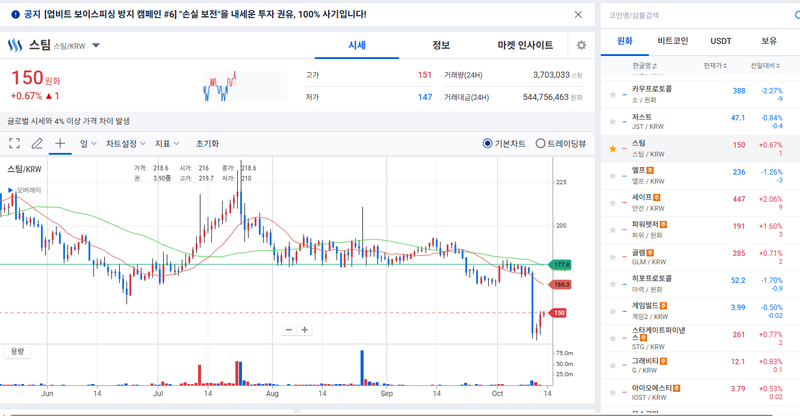Zoom in chart with plus button
The image size is (800, 416).
point(305,330)
